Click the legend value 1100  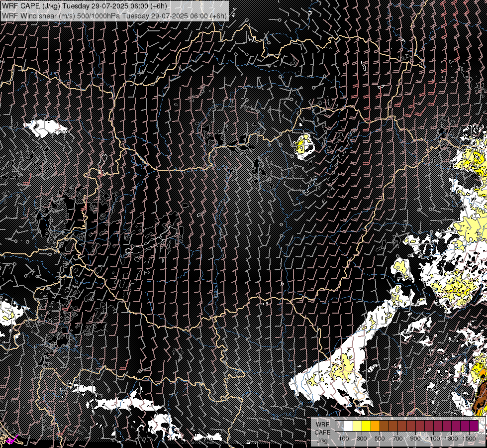click(x=433, y=439)
